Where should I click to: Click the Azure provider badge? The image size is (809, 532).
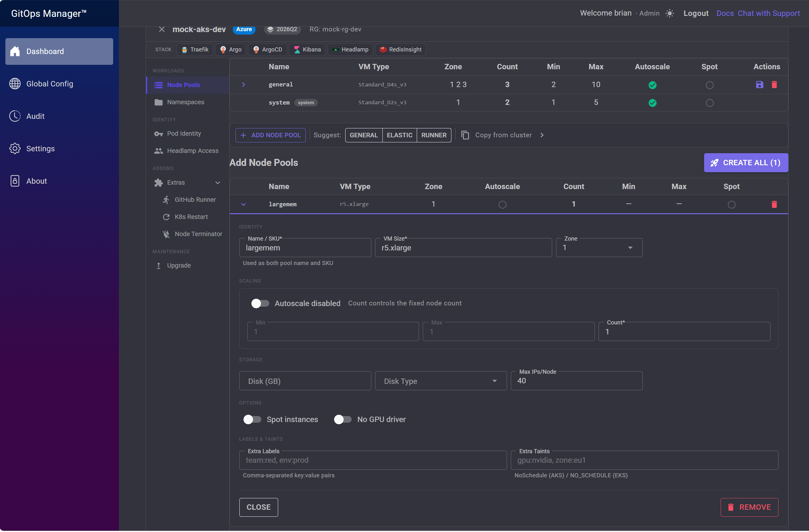point(244,29)
